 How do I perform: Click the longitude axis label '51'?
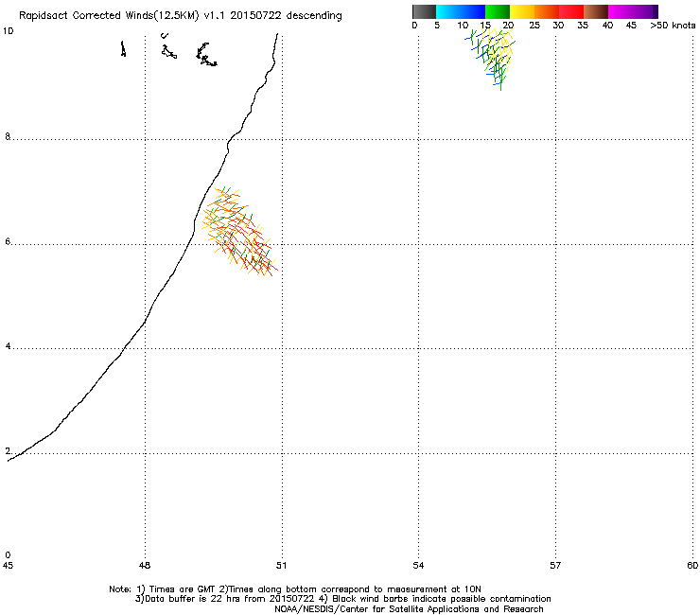coord(281,566)
